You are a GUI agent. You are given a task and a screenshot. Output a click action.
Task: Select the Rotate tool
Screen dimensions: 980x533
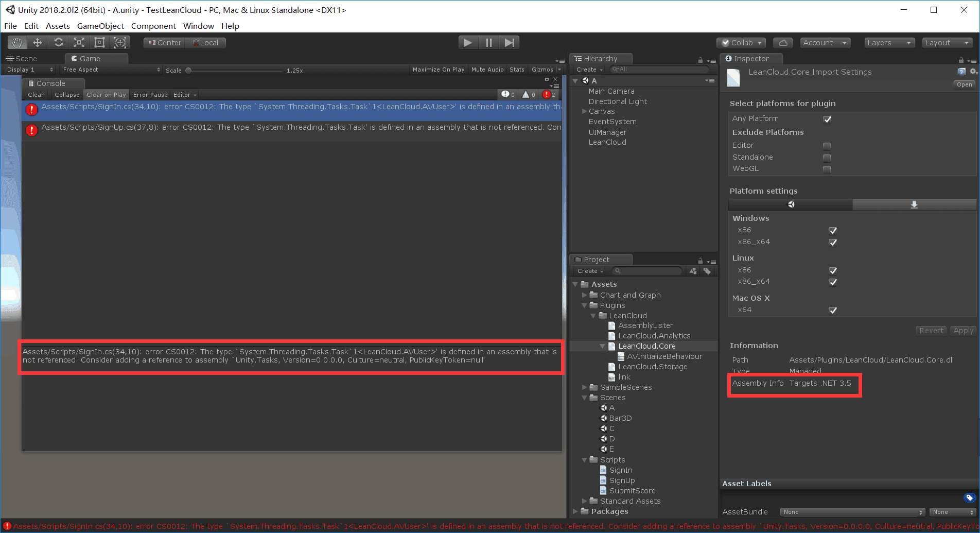59,43
